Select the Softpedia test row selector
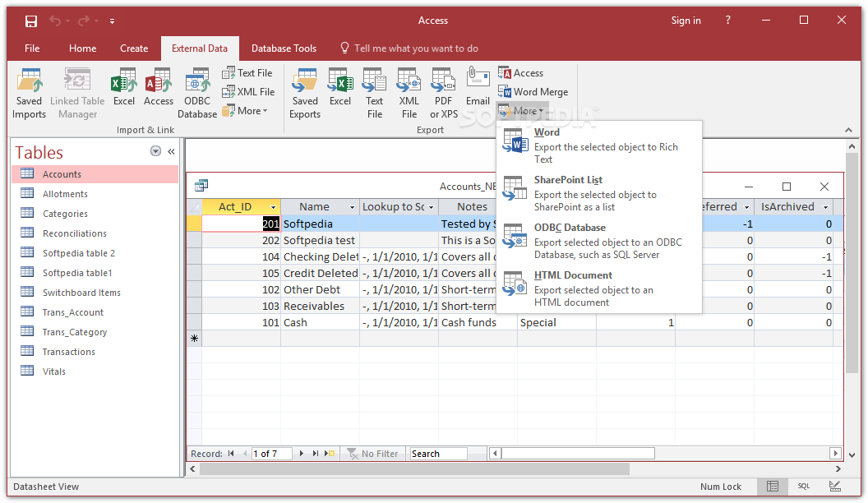The height and width of the screenshot is (503, 868). 194,241
